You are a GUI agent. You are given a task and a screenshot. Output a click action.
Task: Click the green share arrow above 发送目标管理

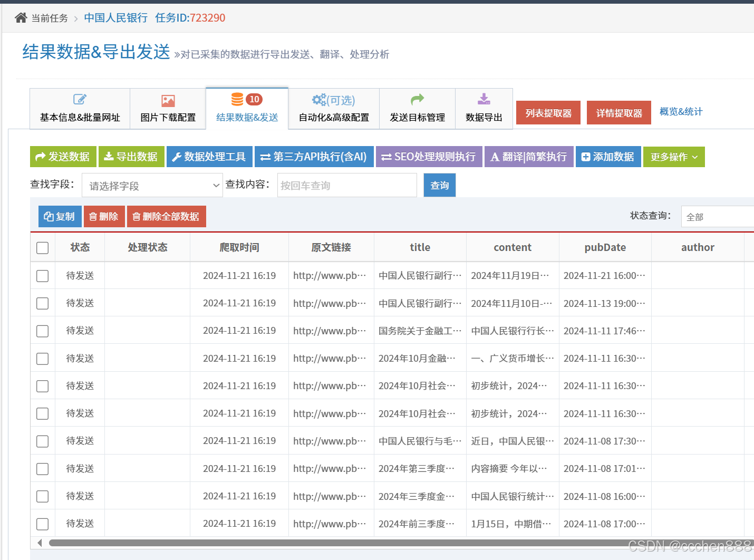(417, 99)
